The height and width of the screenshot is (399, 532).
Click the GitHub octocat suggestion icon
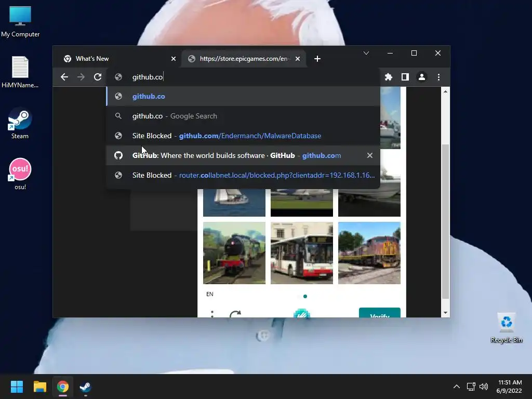click(118, 155)
